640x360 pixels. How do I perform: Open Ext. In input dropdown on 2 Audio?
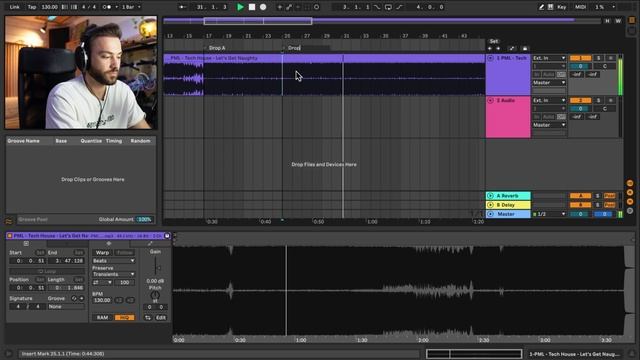pyautogui.click(x=549, y=100)
